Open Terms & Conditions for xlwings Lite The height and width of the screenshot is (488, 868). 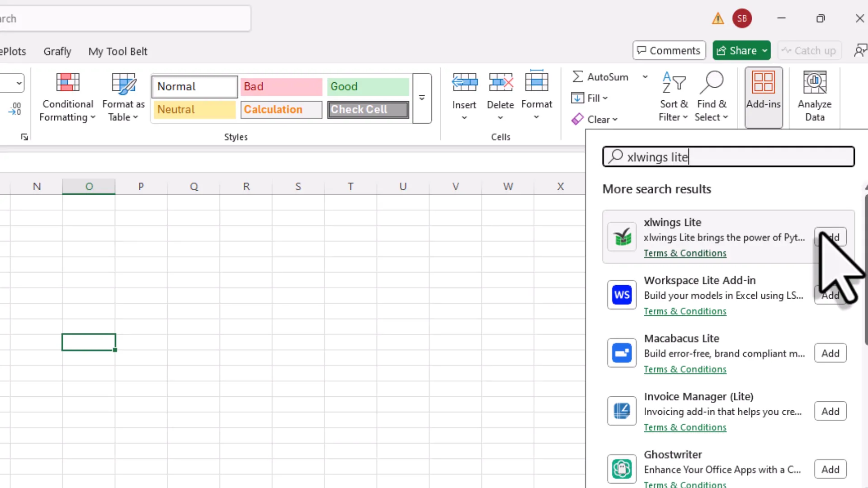coord(685,253)
